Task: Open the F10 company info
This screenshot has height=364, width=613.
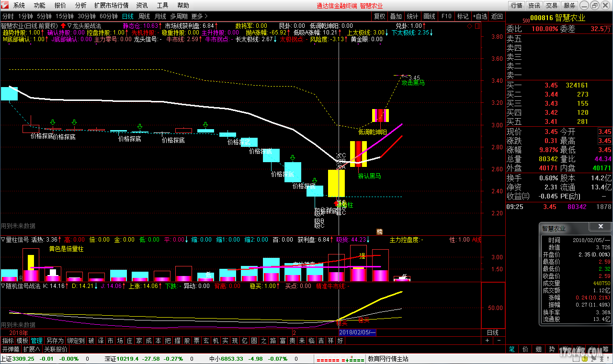Action: point(446,16)
